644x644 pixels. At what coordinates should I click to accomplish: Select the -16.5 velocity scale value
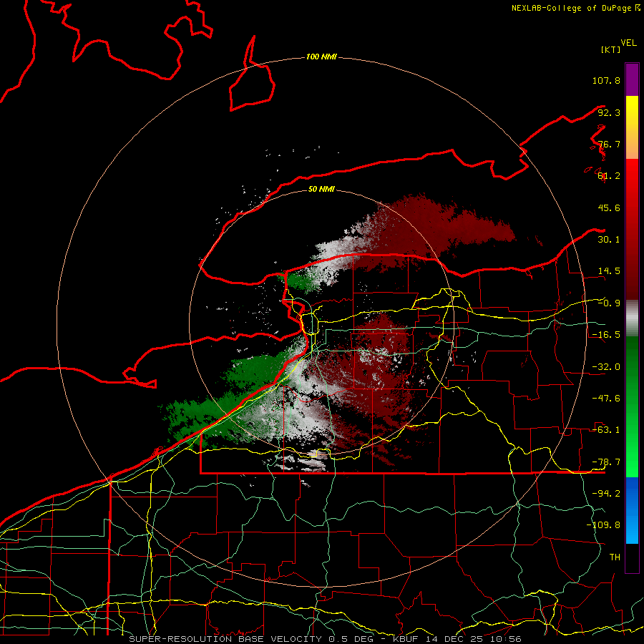(606, 335)
